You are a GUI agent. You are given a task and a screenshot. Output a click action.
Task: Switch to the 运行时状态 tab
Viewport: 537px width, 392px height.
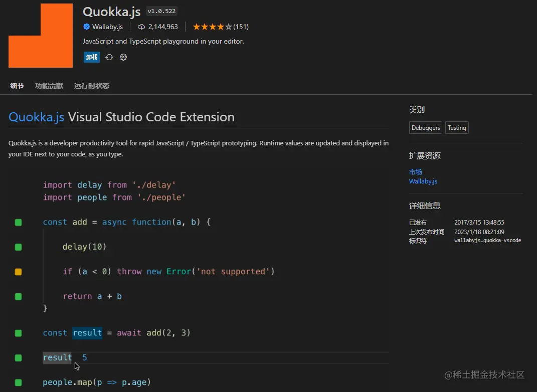[x=91, y=86]
